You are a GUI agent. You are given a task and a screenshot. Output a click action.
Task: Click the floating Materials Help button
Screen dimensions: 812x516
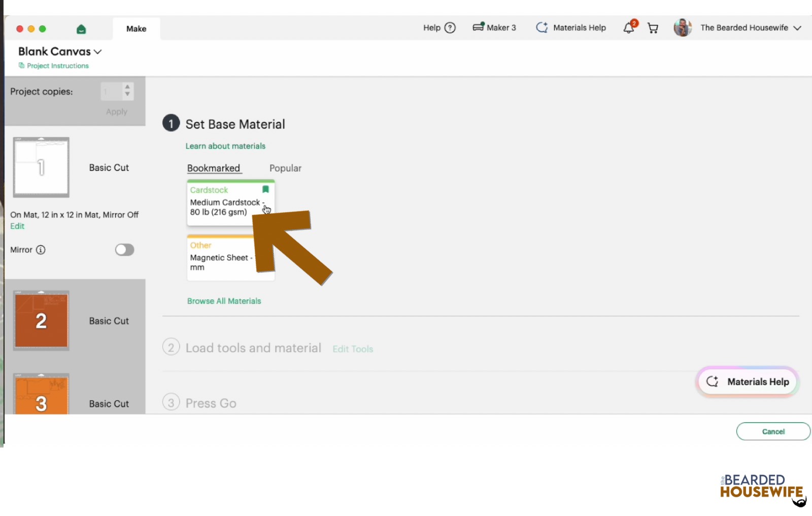(747, 382)
